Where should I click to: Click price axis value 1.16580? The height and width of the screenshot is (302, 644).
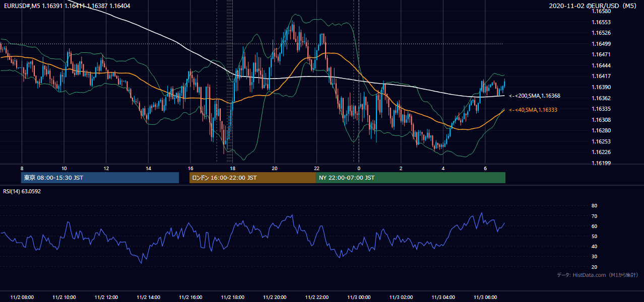coord(601,12)
